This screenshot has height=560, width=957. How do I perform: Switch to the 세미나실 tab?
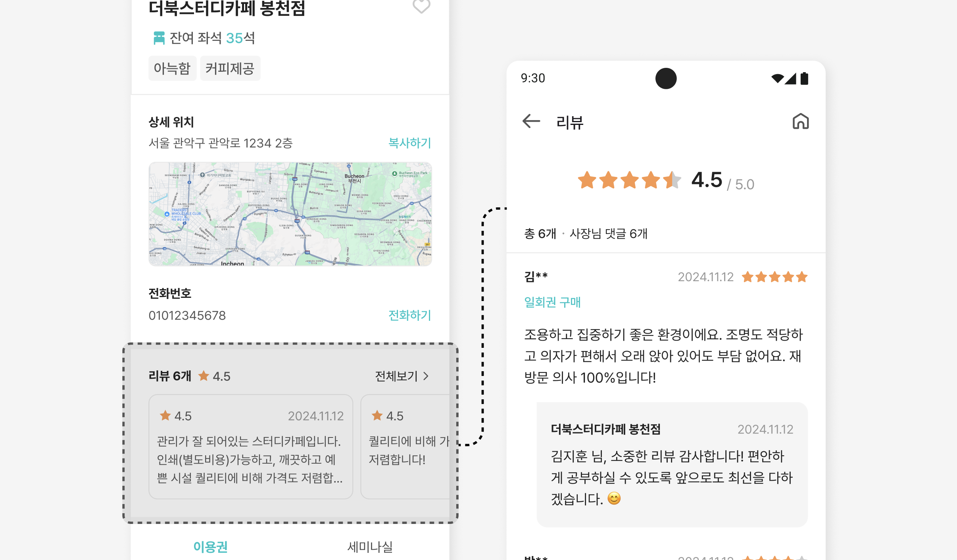click(370, 547)
